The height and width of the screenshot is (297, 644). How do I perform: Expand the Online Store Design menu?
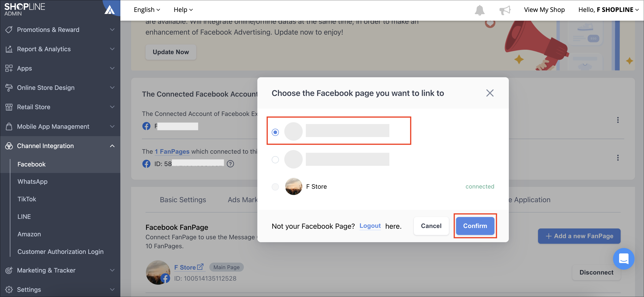pos(112,87)
